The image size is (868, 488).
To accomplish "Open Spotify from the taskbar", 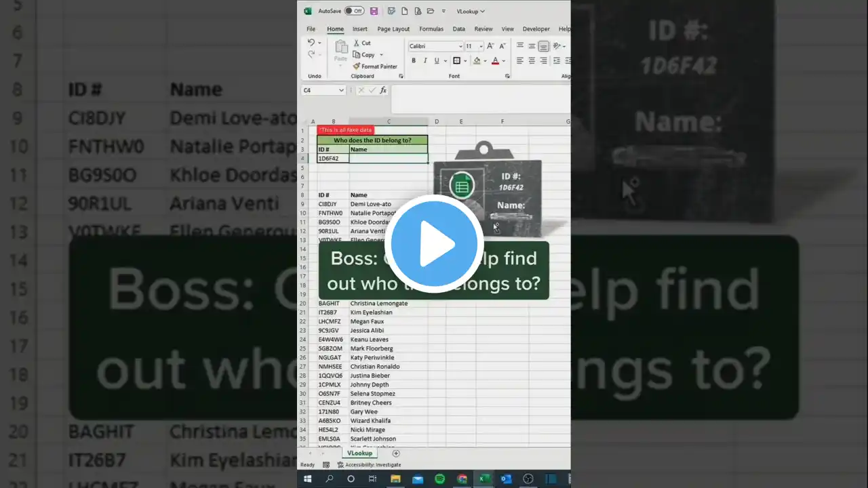I will coord(439,479).
